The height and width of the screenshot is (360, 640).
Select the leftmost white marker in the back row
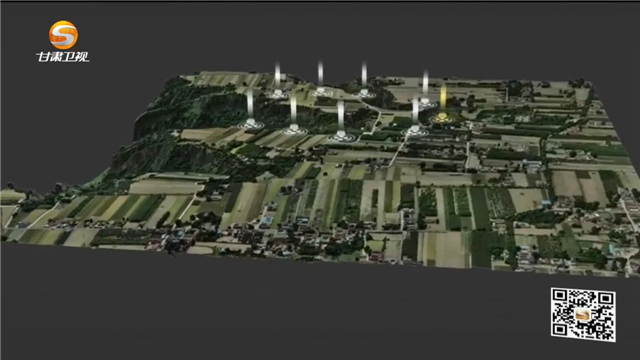click(x=278, y=80)
